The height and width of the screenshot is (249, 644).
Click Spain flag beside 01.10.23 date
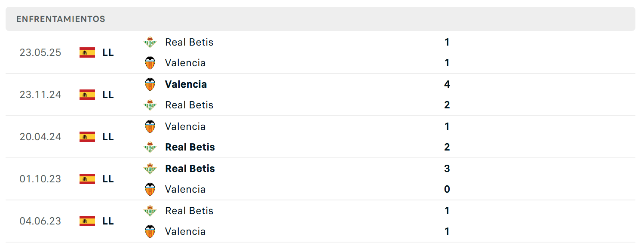pos(87,179)
